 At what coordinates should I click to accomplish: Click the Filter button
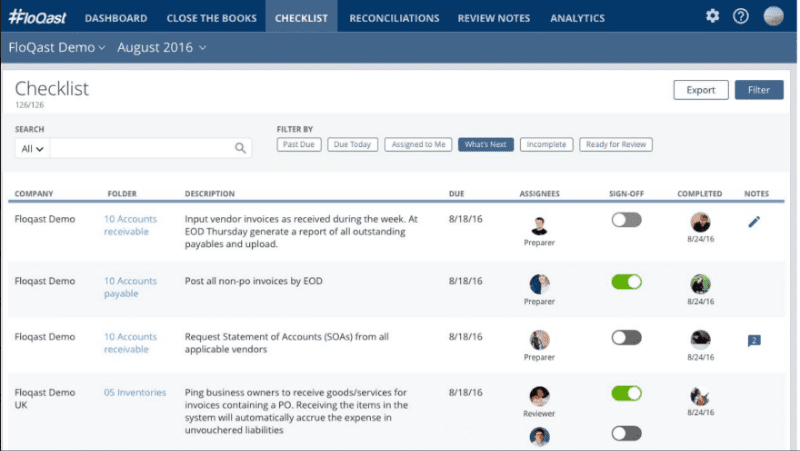(759, 90)
